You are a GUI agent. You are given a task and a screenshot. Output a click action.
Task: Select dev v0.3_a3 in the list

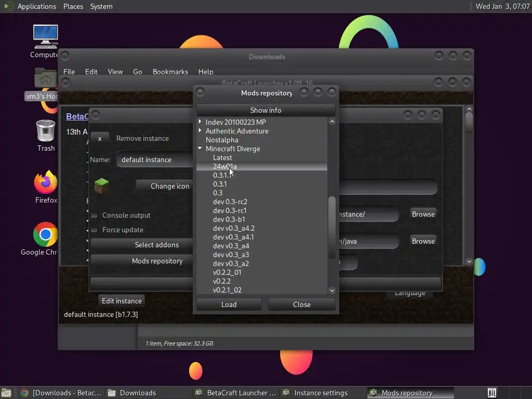231,255
